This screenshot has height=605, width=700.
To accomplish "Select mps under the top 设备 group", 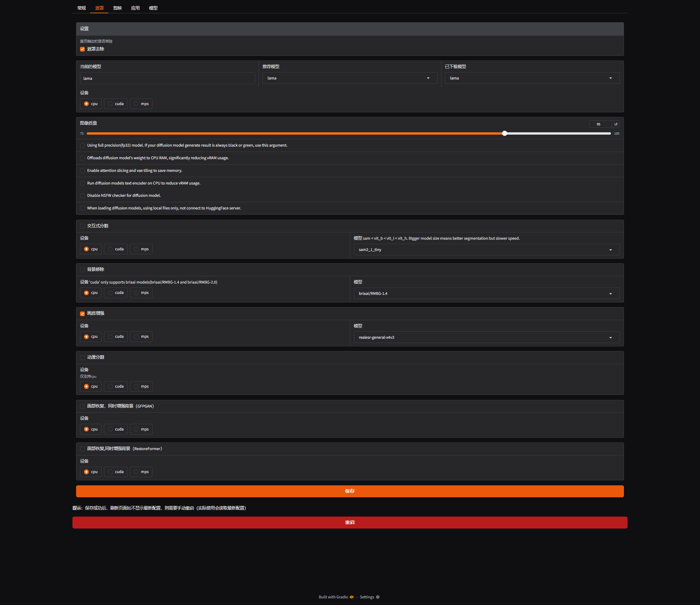I will click(141, 104).
